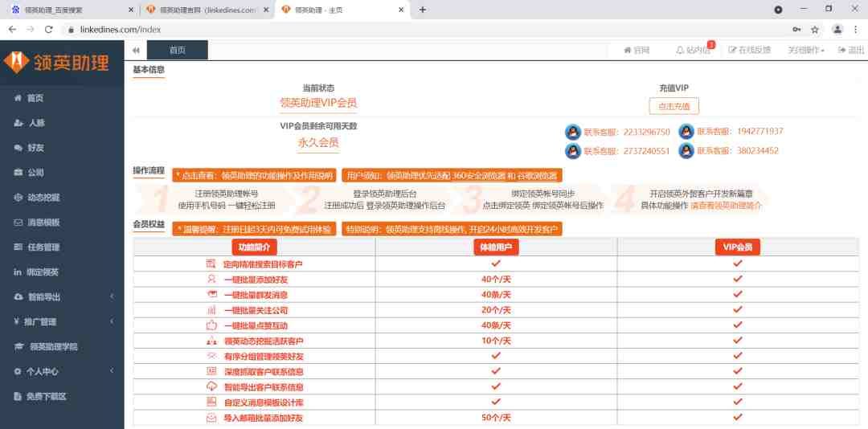868x429 pixels.
Task: Click the 站内信 notification bell
Action: [x=693, y=50]
